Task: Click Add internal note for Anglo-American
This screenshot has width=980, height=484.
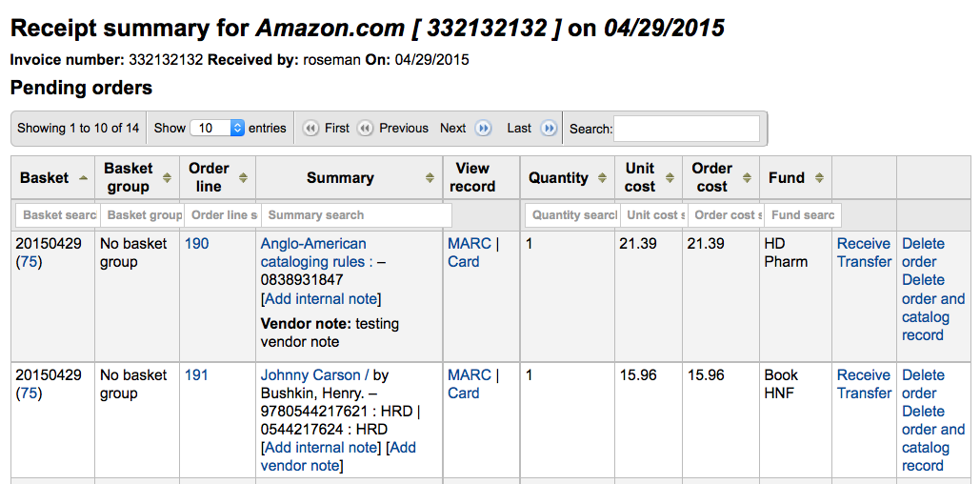Action: [x=321, y=299]
